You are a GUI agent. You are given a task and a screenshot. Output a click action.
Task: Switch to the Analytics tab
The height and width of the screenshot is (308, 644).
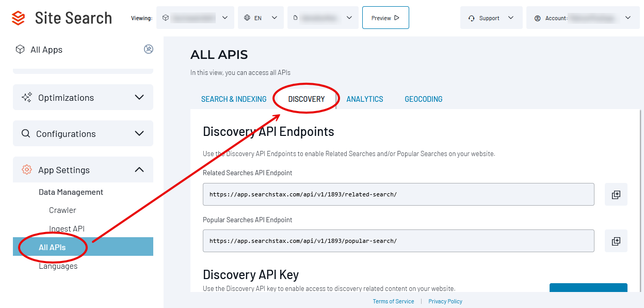365,99
